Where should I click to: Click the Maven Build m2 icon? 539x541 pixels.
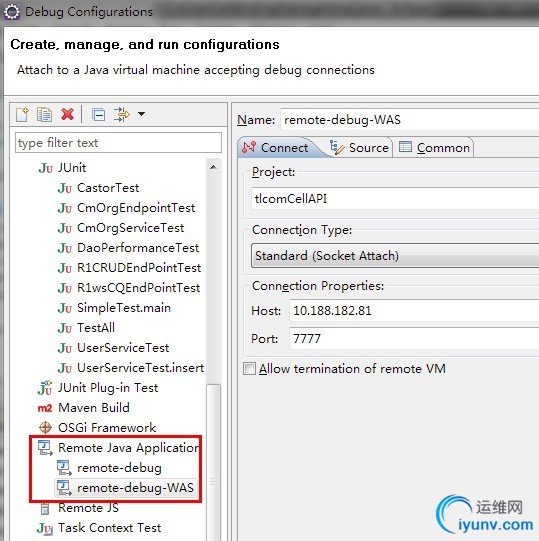point(45,409)
